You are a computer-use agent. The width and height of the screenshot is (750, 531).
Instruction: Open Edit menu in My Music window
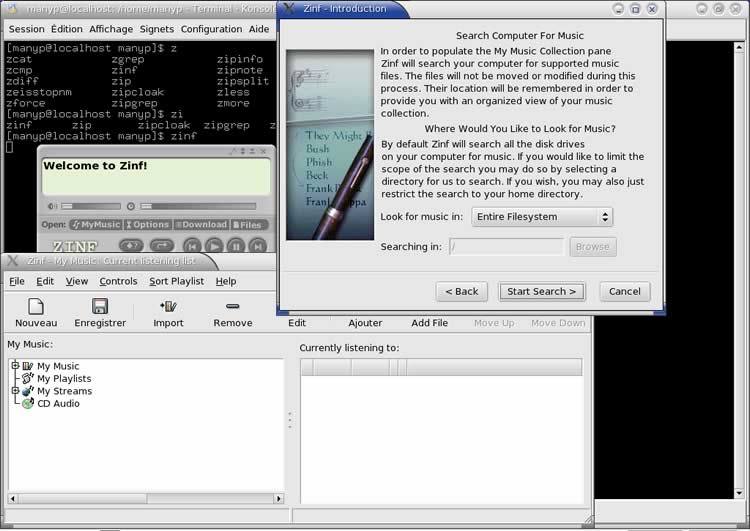45,281
